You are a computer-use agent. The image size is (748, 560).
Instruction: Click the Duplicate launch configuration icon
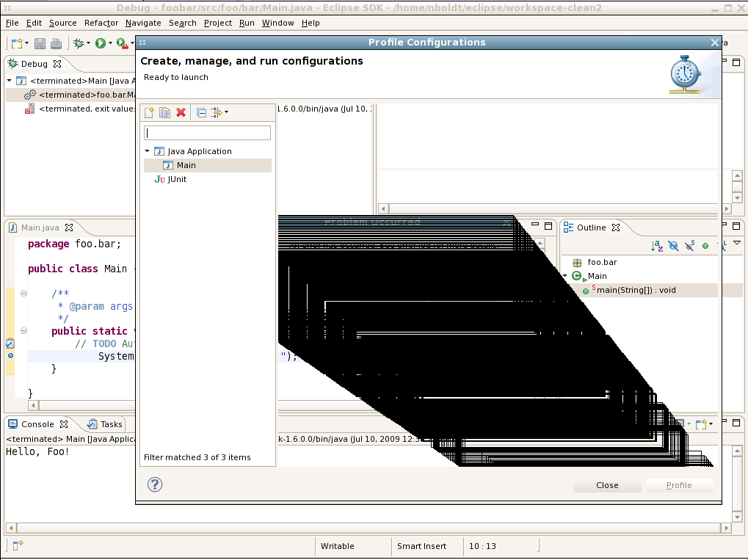[165, 112]
